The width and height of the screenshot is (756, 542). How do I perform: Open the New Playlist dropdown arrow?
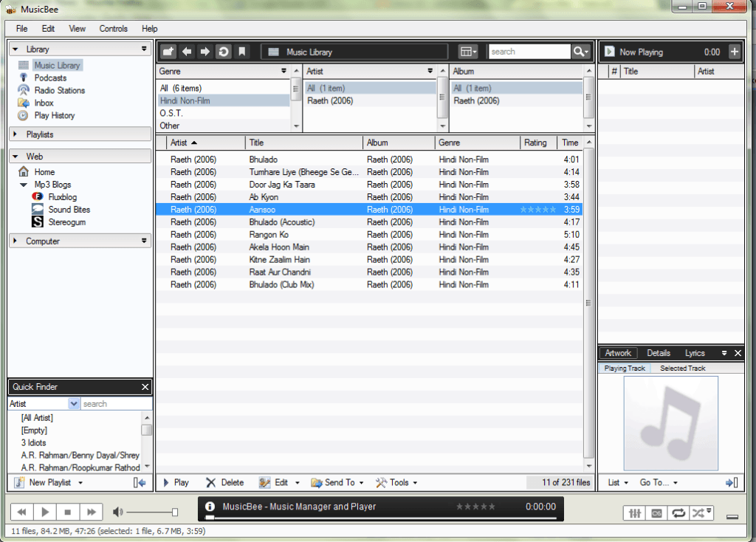(80, 483)
